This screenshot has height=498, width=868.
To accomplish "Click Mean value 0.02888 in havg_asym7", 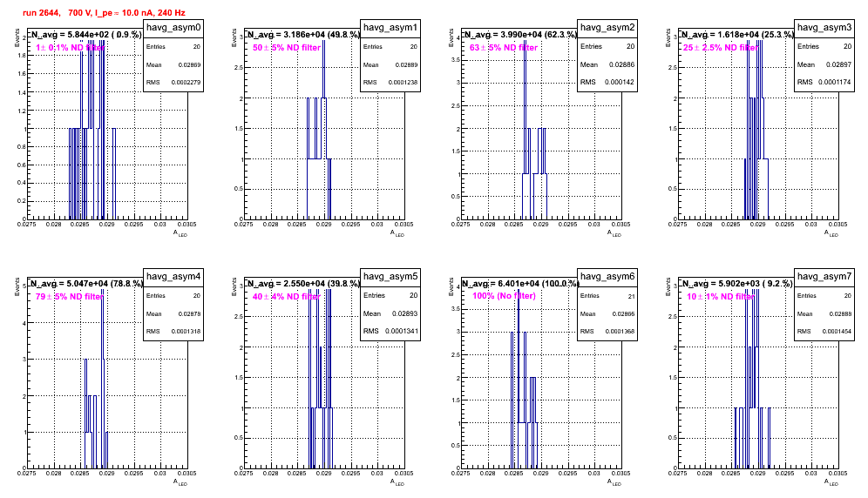I will [840, 313].
